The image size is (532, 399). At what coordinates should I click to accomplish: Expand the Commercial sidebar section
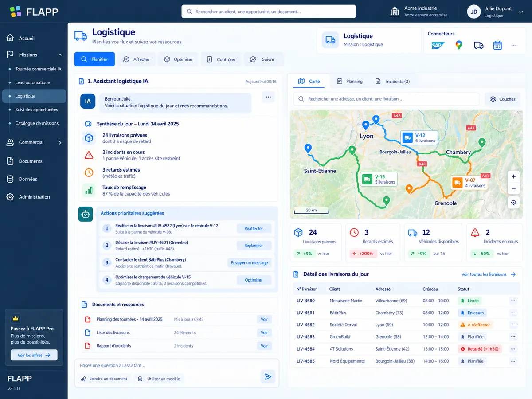point(60,143)
